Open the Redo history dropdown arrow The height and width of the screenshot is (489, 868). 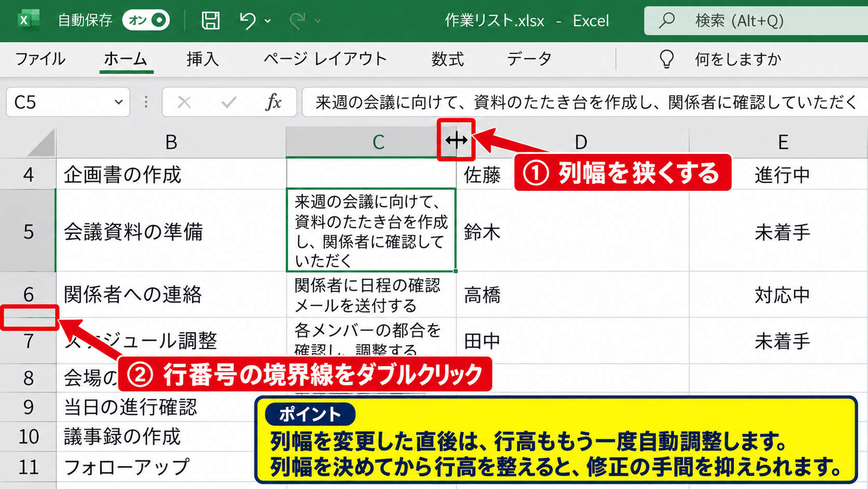[x=318, y=21]
